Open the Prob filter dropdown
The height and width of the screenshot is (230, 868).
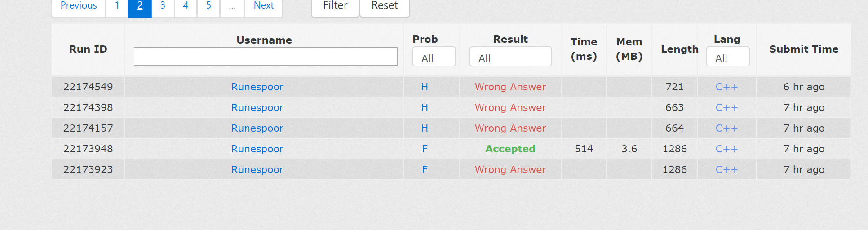[434, 57]
